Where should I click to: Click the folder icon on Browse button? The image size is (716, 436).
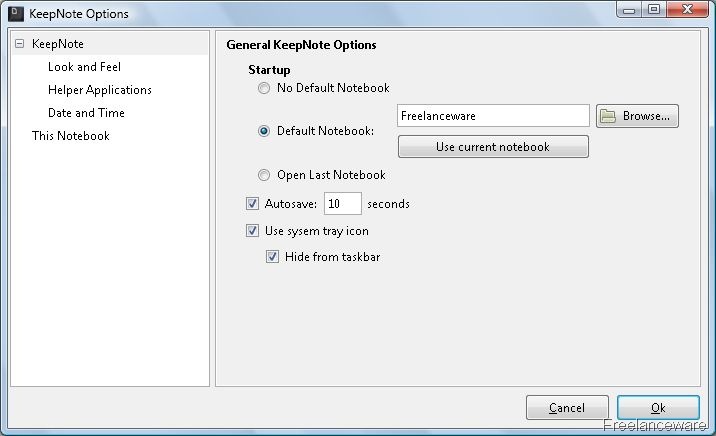608,116
